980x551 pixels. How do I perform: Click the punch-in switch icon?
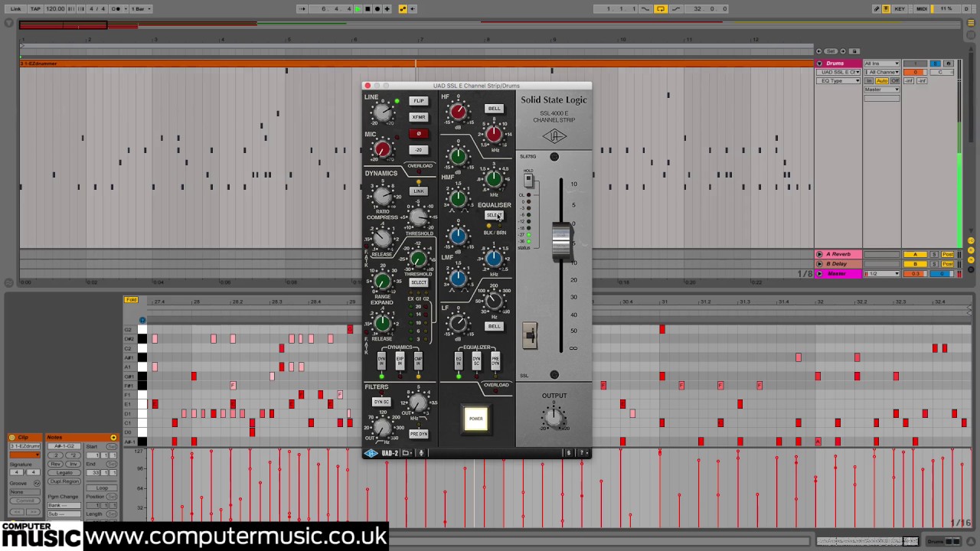pyautogui.click(x=645, y=8)
